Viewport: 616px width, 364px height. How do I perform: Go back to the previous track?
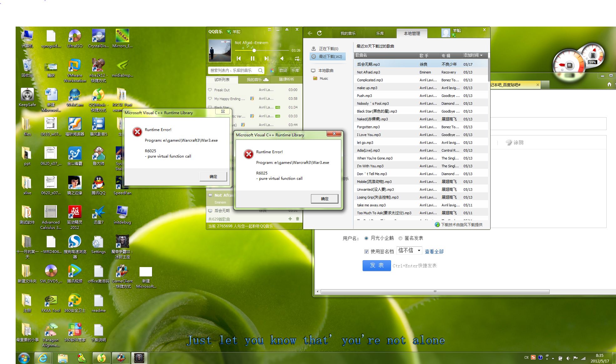(239, 58)
